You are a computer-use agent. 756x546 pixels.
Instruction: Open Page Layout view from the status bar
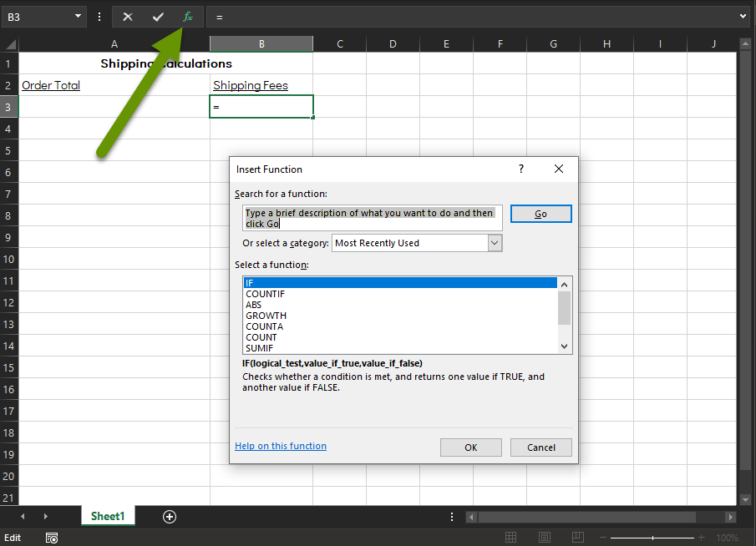point(544,537)
